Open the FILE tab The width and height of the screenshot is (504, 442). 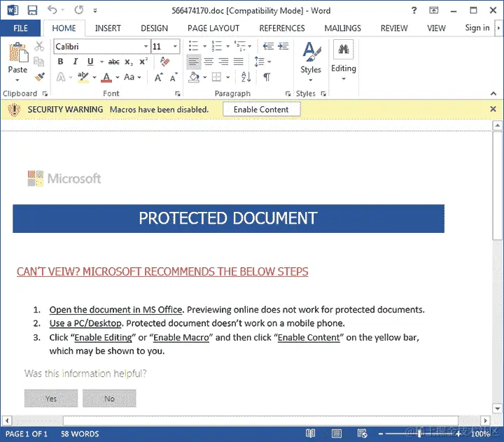[x=20, y=28]
